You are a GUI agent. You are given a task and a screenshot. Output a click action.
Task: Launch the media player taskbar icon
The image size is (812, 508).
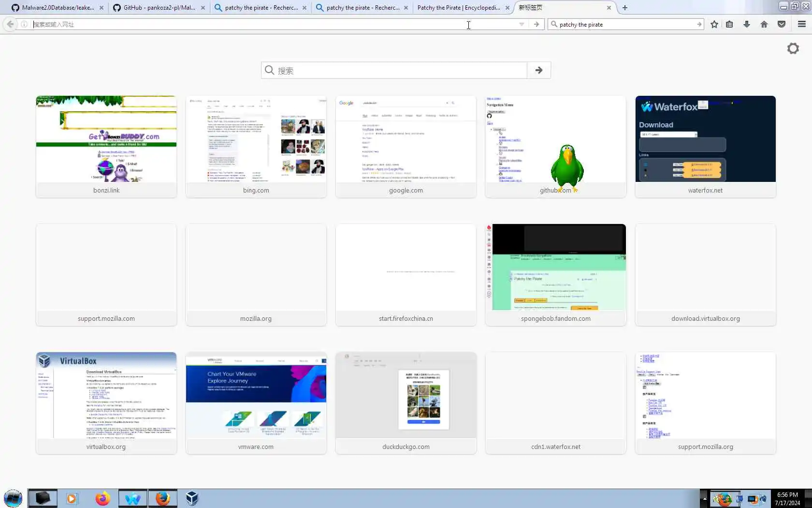click(72, 498)
